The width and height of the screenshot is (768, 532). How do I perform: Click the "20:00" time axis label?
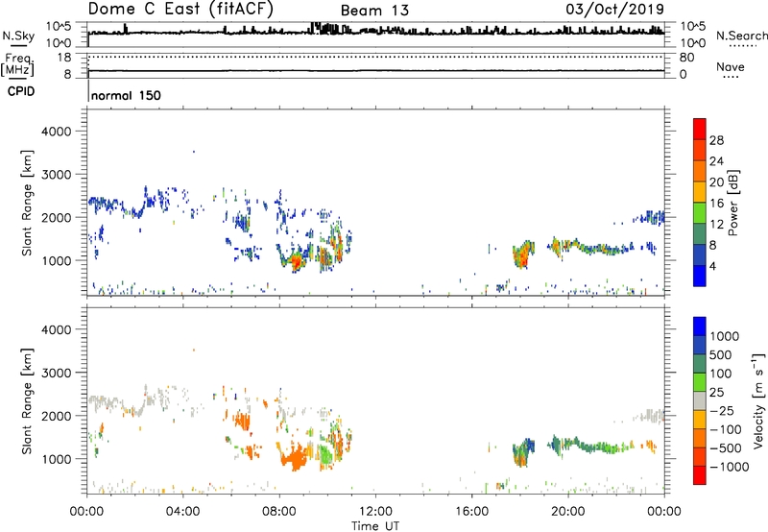[x=567, y=512]
